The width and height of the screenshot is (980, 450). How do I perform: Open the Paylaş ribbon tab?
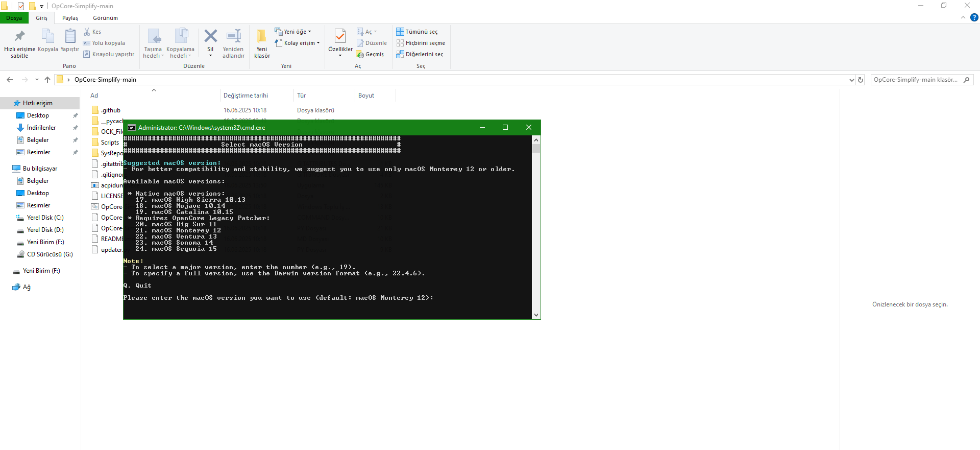(x=70, y=18)
